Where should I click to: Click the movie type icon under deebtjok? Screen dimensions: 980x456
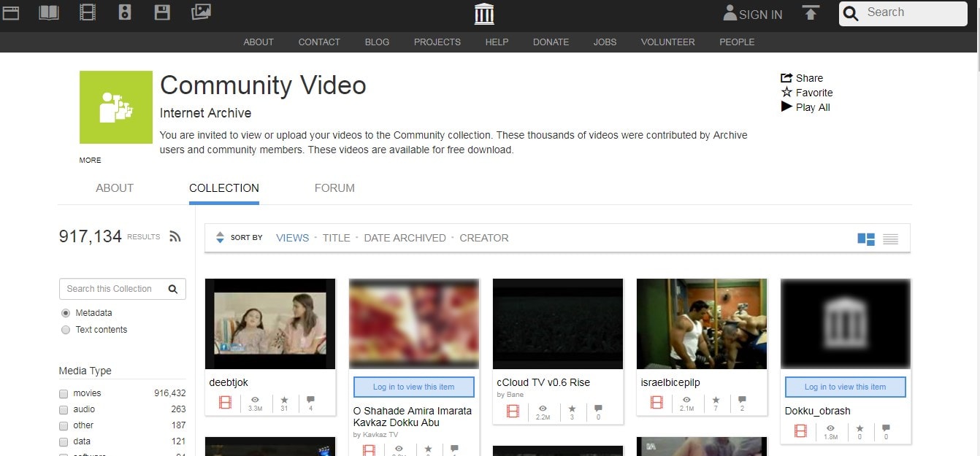tap(225, 402)
